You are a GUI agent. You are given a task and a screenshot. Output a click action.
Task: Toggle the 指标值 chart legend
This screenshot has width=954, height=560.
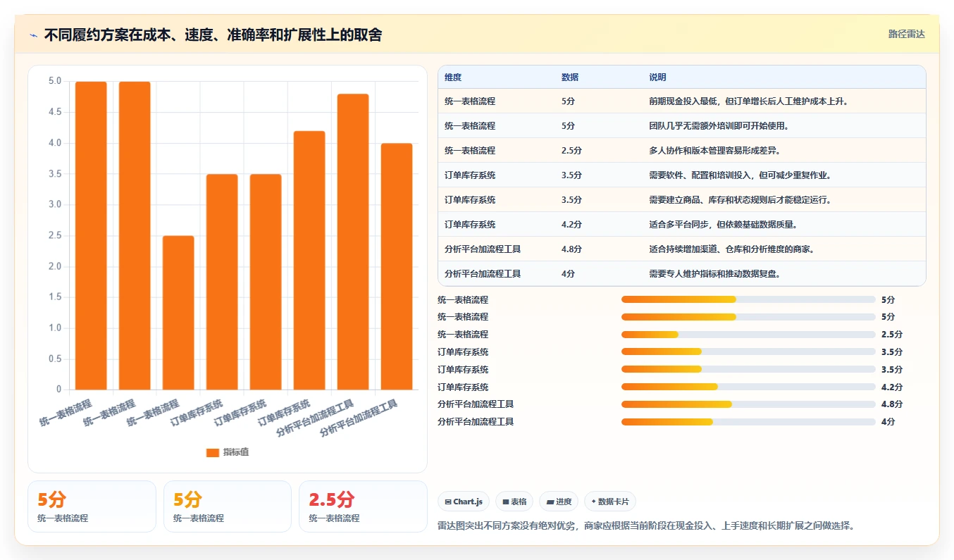[227, 452]
